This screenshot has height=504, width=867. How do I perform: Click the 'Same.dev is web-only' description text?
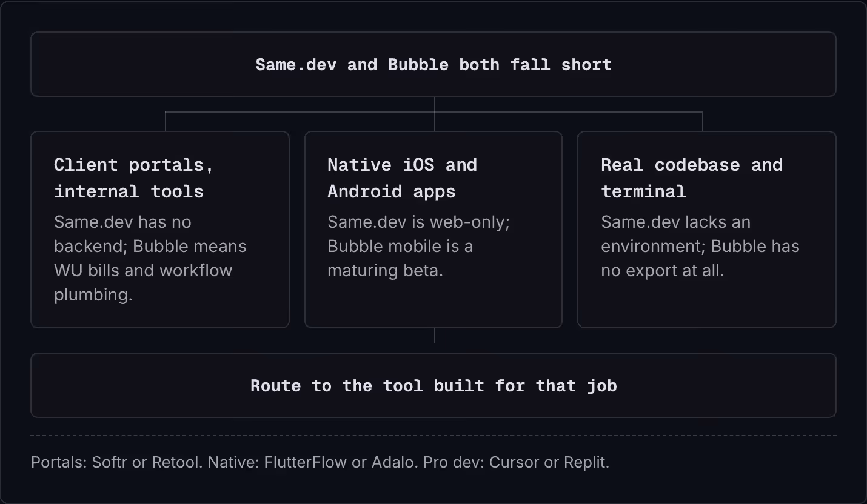coord(419,246)
